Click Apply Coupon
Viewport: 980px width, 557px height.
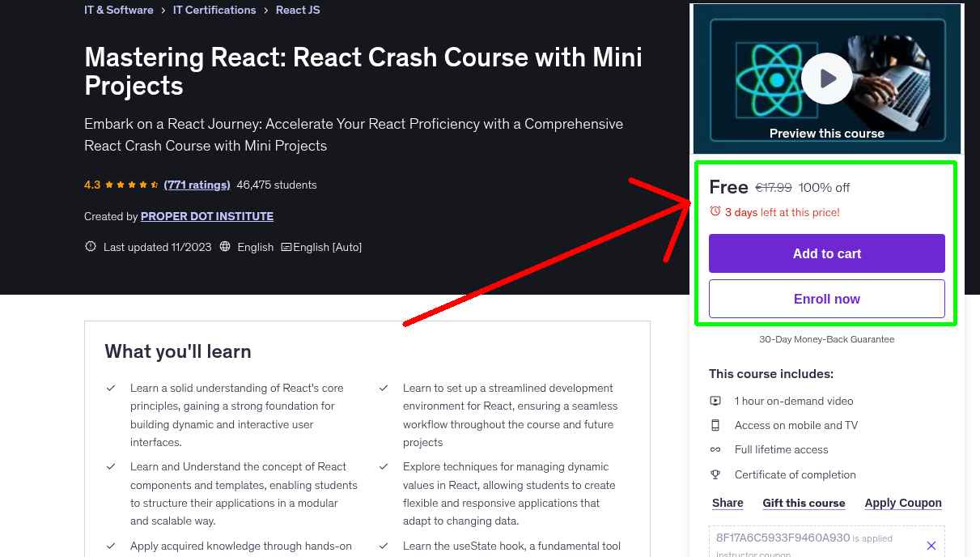pos(903,503)
